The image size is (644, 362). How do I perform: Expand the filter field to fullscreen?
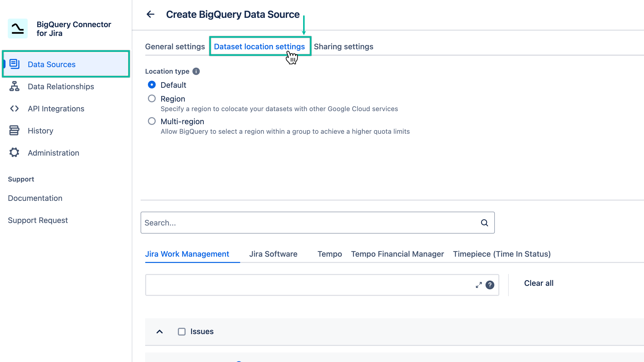click(478, 285)
